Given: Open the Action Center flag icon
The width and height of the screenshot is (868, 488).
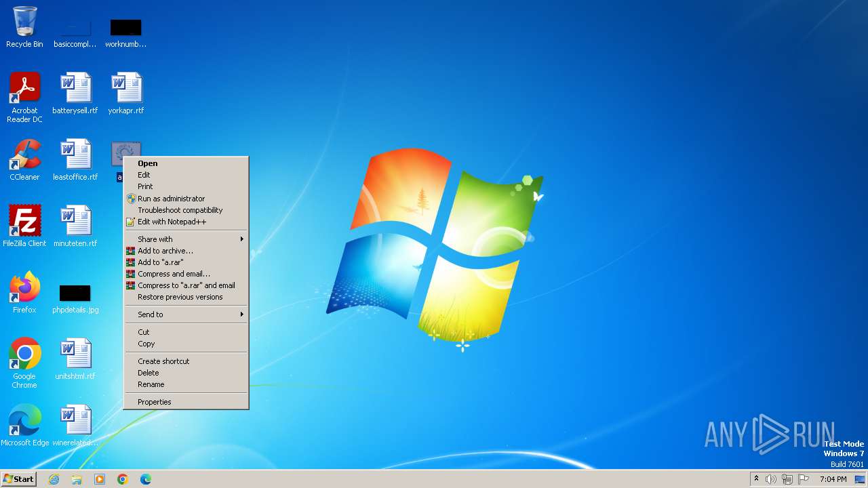Looking at the screenshot, I should point(804,479).
